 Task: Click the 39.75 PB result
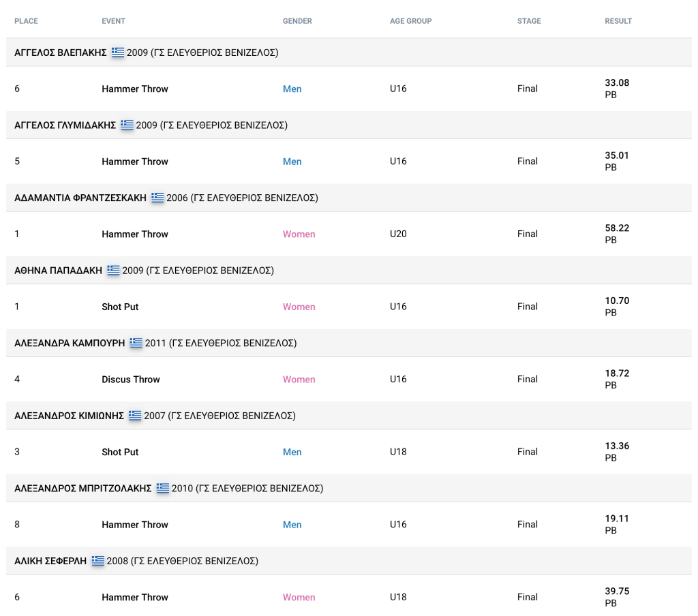pos(617,591)
